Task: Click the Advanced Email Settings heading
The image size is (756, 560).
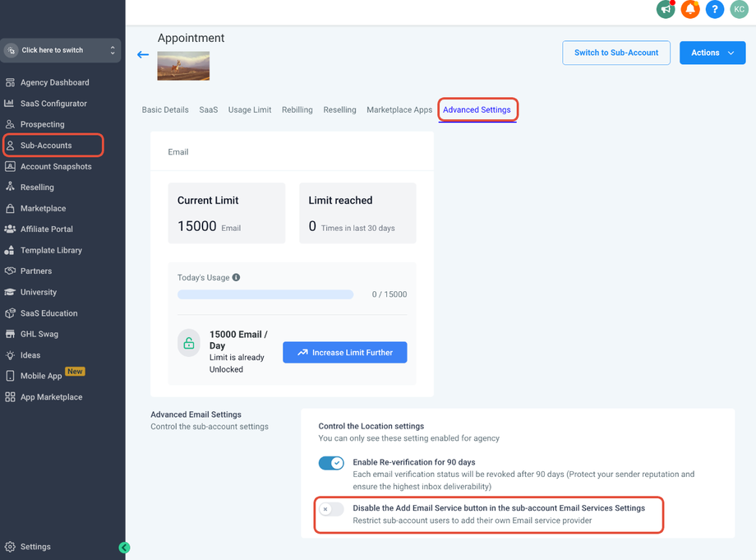Action: (x=196, y=414)
